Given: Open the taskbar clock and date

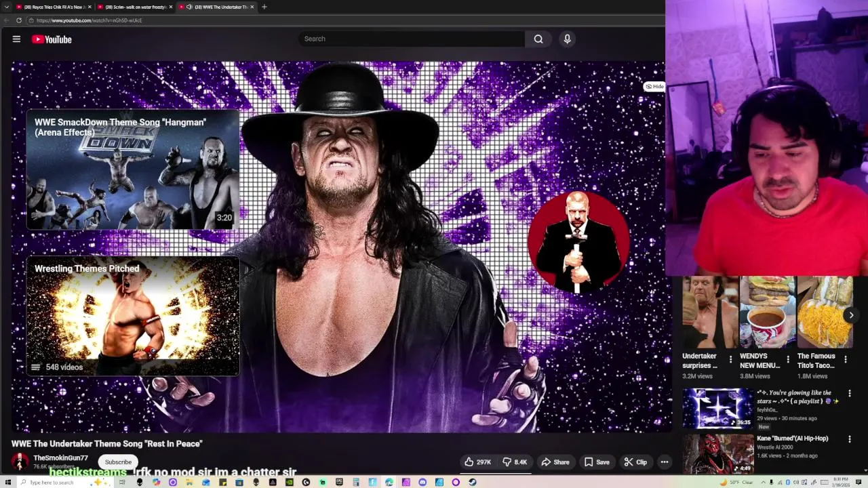Looking at the screenshot, I should click(x=841, y=482).
